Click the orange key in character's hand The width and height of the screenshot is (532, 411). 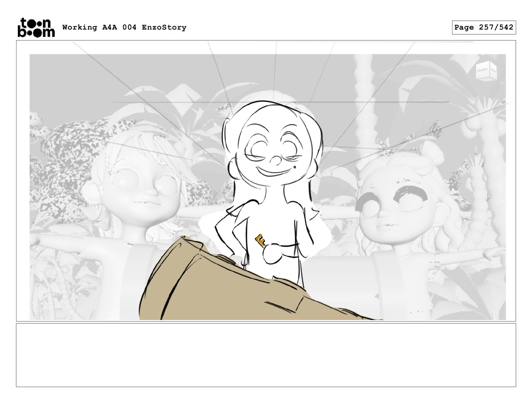260,240
